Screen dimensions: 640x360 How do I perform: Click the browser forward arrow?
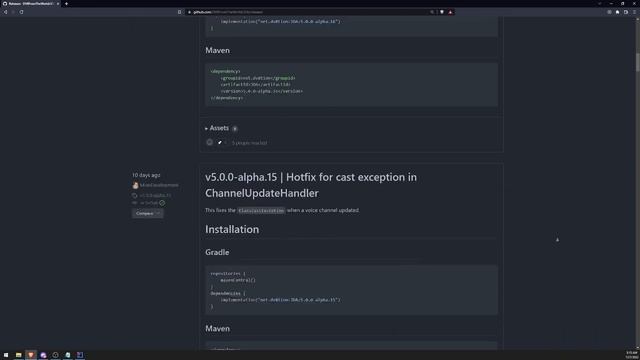tap(13, 12)
